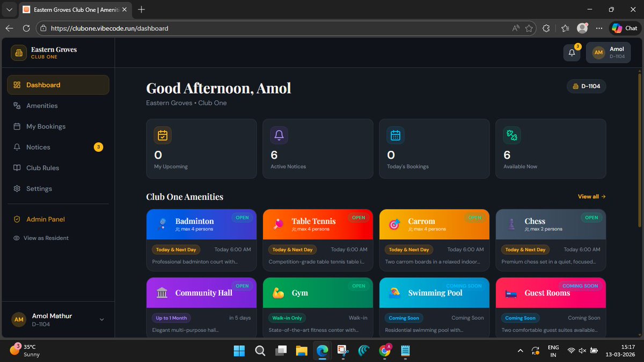The width and height of the screenshot is (644, 362).
Task: Open the tab search dropdown arrow
Action: [9, 10]
